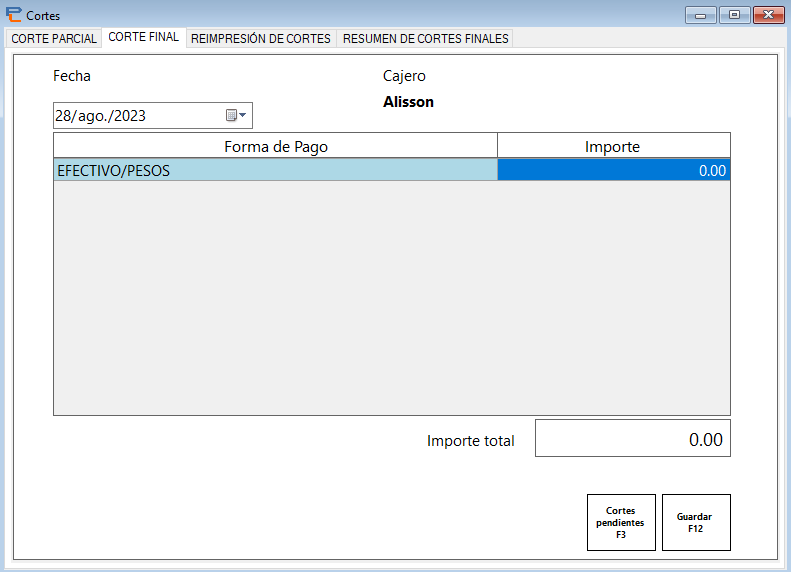Click the Cortes app icon in title bar
The height and width of the screenshot is (572, 791).
[x=14, y=15]
